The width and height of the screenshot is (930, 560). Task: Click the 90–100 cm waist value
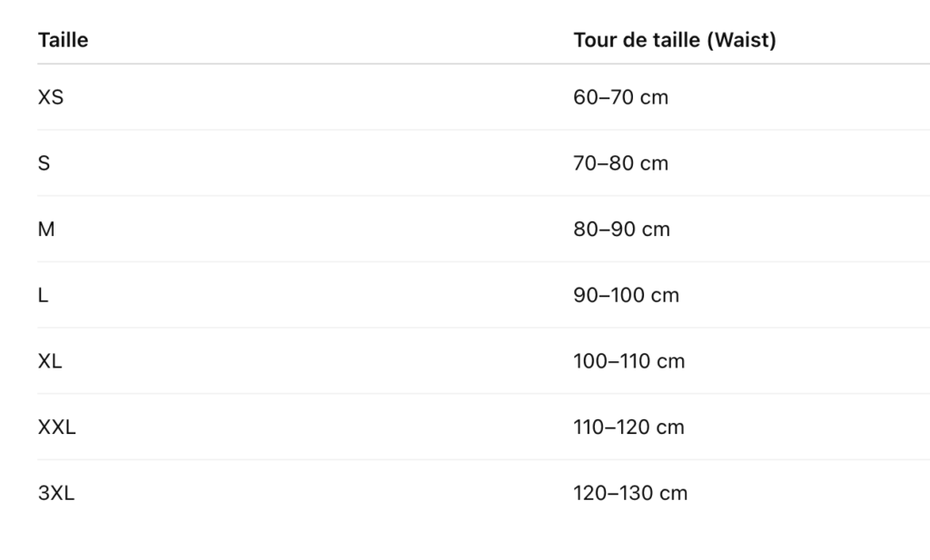pos(627,294)
